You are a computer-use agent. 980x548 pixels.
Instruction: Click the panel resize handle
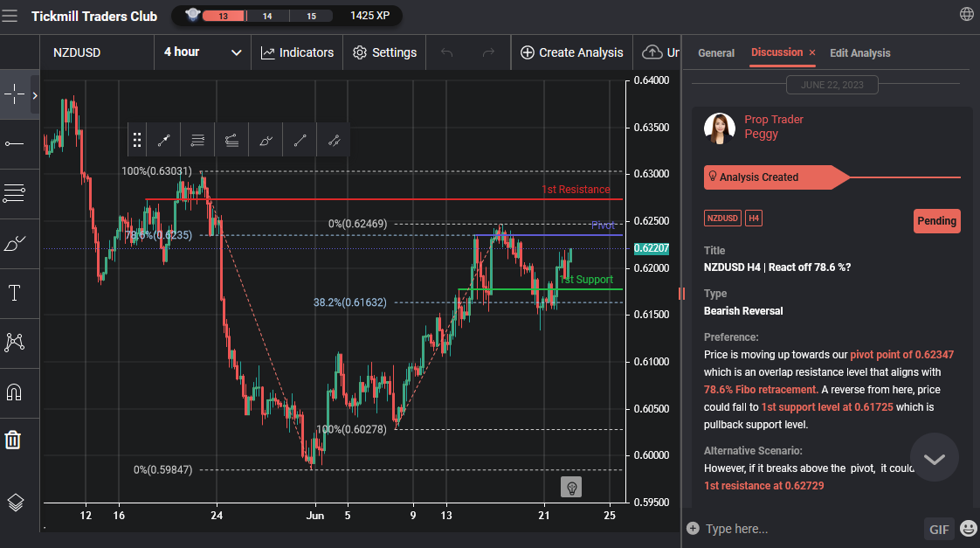click(x=681, y=294)
